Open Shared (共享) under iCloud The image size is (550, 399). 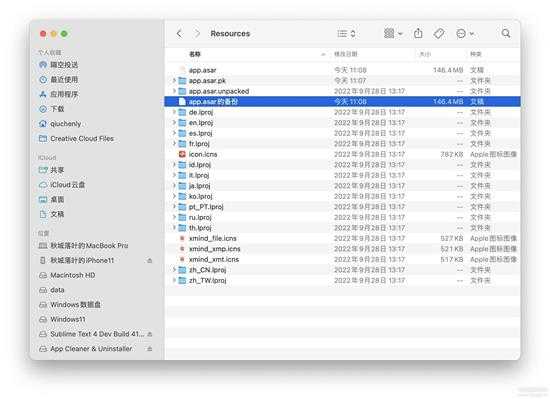[52, 170]
